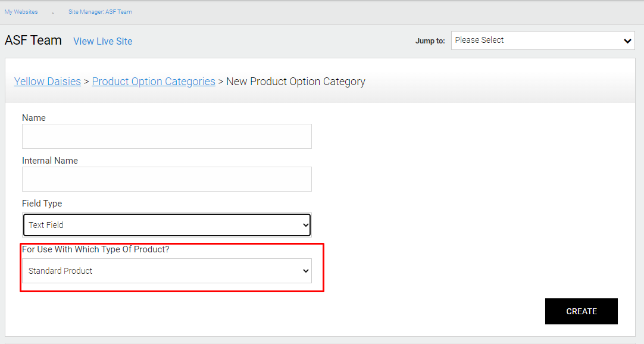Image resolution: width=644 pixels, height=344 pixels.
Task: Click the ASF Team page heading
Action: click(33, 40)
